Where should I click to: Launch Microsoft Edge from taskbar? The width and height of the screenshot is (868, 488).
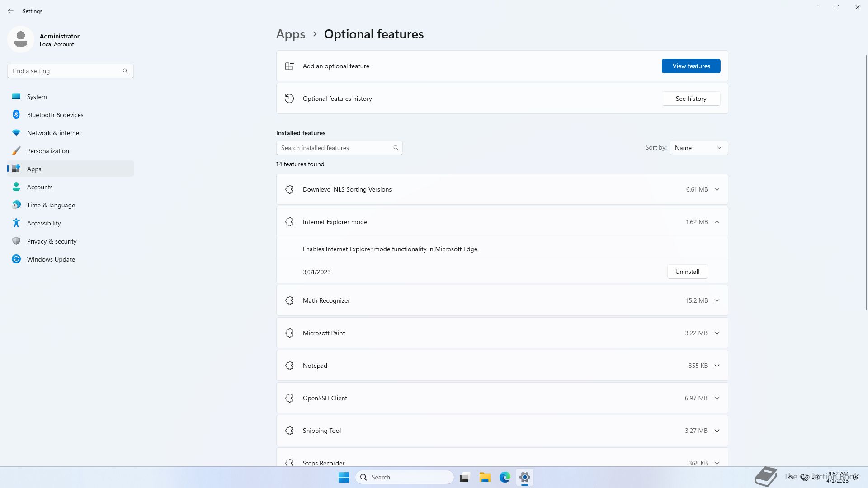coord(505,477)
